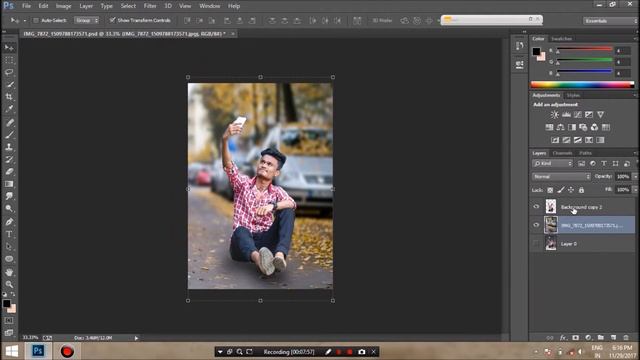640x360 pixels.
Task: Open the Auto-Select Group dropdown
Action: tap(86, 20)
